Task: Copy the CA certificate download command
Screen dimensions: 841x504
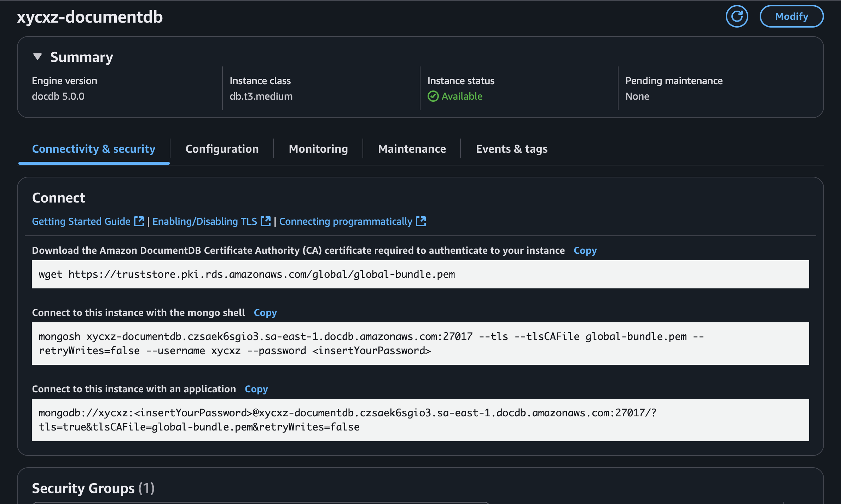Action: pyautogui.click(x=585, y=250)
